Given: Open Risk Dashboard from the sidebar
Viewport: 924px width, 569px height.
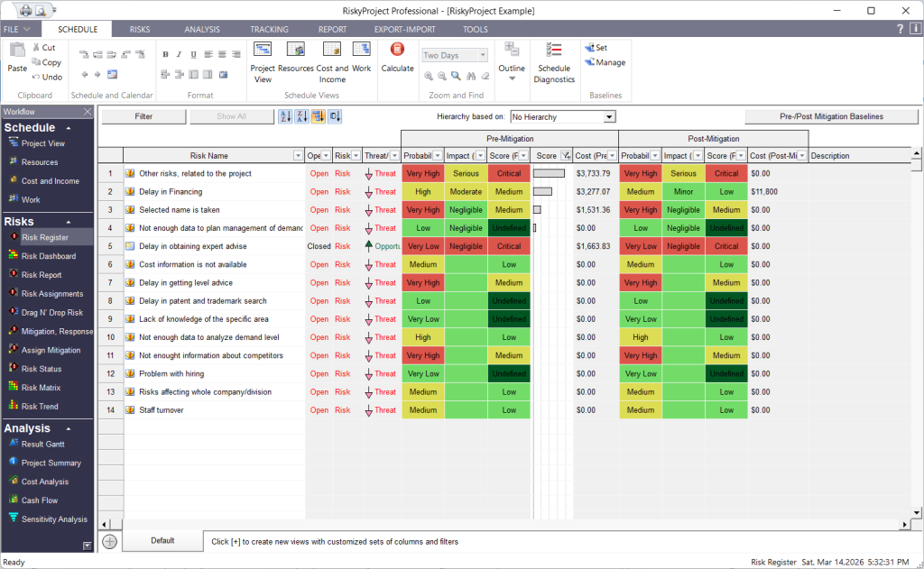Looking at the screenshot, I should [x=48, y=256].
